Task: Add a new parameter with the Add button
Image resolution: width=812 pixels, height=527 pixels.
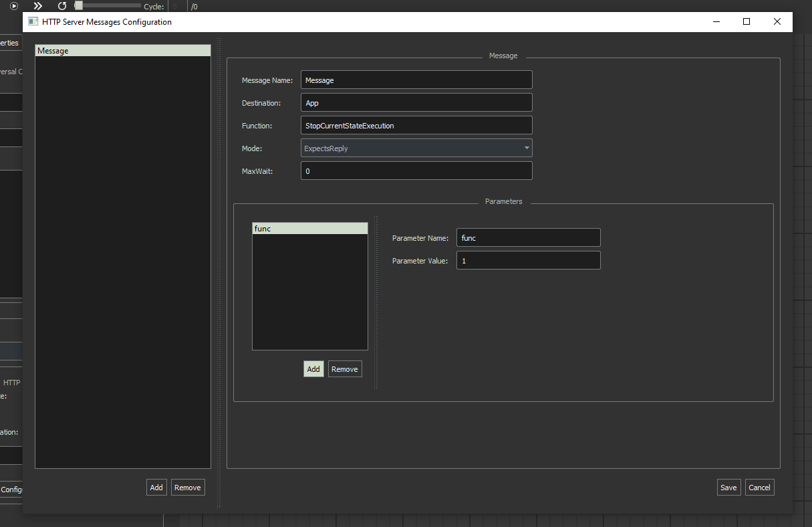Action: [313, 368]
